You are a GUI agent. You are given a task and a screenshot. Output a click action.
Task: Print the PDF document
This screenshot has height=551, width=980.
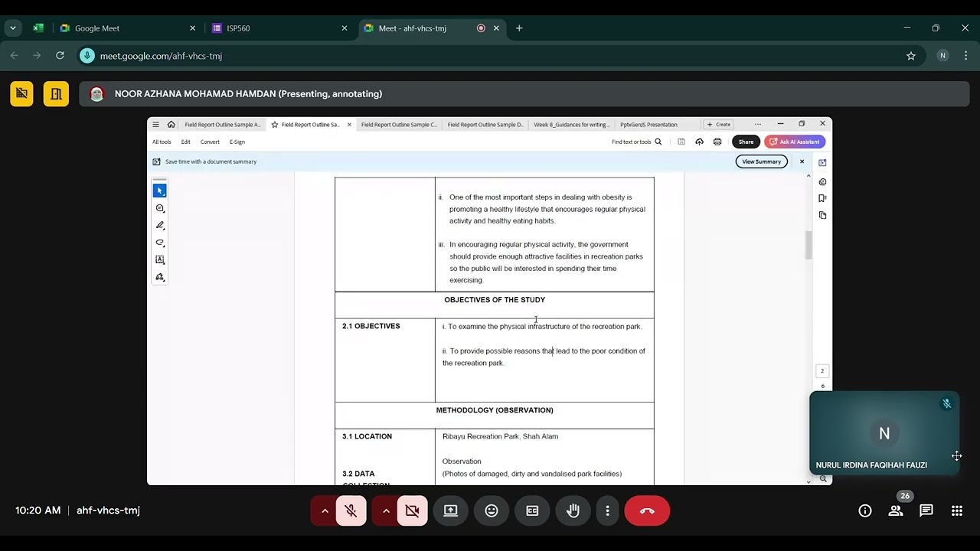pyautogui.click(x=717, y=142)
